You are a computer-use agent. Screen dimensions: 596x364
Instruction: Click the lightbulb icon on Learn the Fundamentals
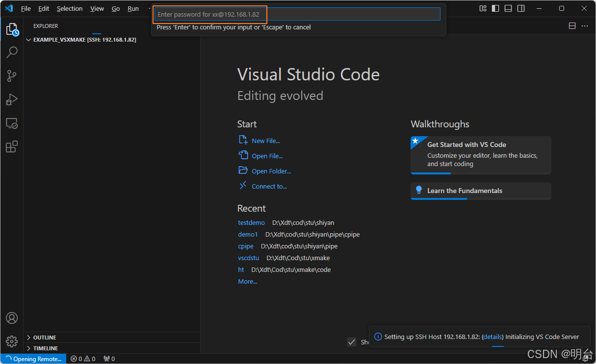click(x=419, y=190)
